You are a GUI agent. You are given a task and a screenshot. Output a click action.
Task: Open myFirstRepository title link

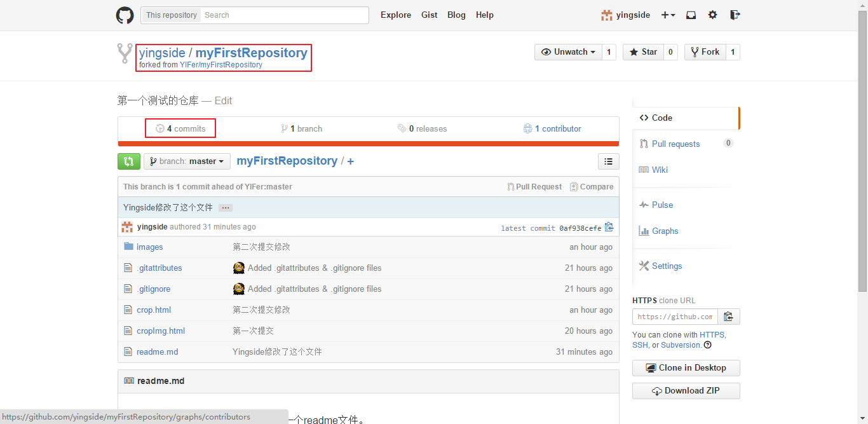(252, 53)
